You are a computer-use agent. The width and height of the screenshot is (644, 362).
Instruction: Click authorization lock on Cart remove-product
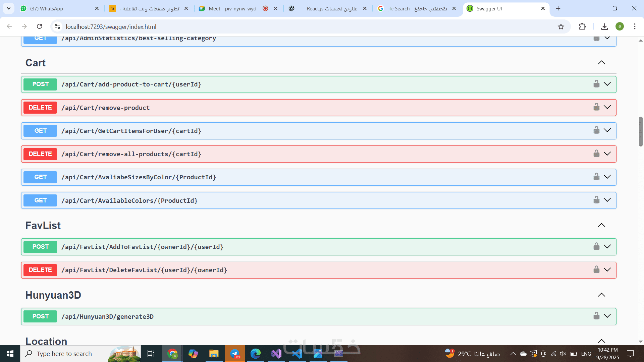point(596,107)
